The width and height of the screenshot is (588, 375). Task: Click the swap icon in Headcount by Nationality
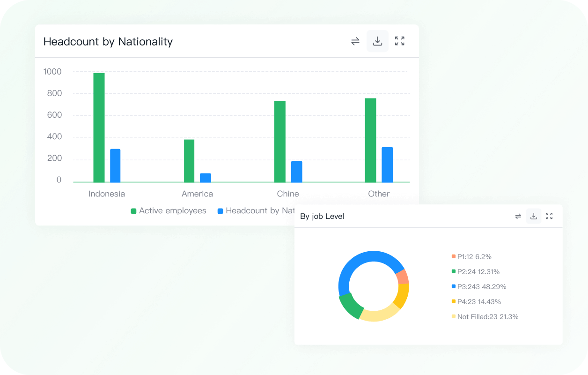355,41
